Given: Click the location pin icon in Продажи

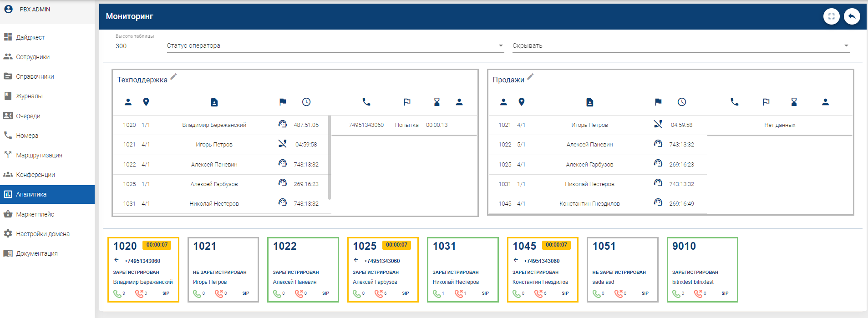Looking at the screenshot, I should click(522, 102).
